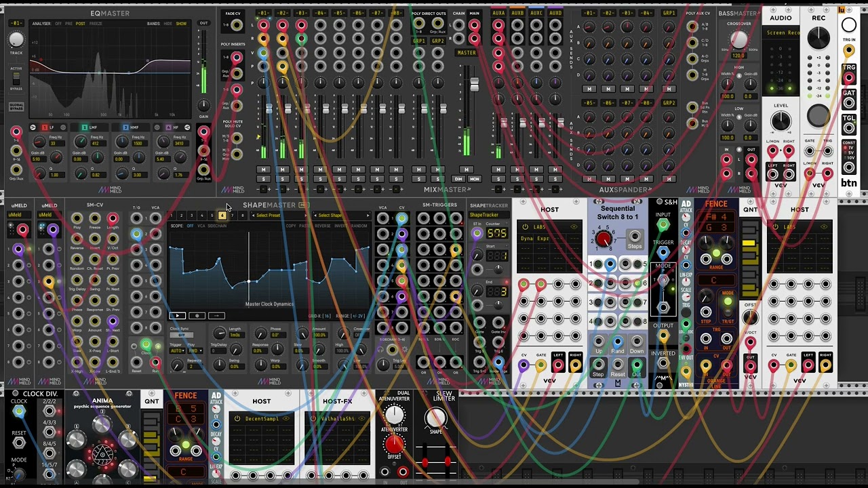This screenshot has width=868, height=488.
Task: Click the eye icon on the Host-FX ValhallaShi display
Action: [x=361, y=419]
